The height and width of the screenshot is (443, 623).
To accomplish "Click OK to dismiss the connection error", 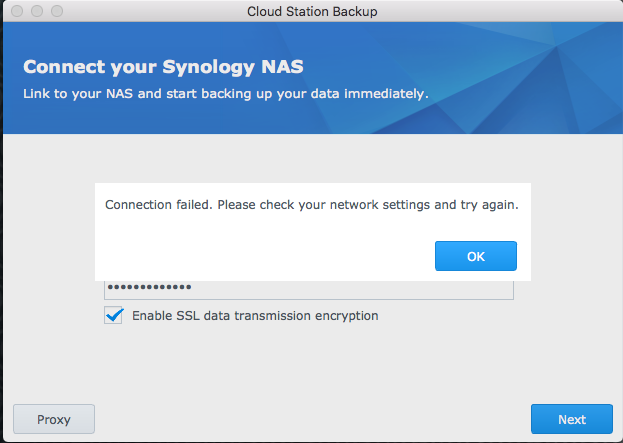I will tap(475, 256).
